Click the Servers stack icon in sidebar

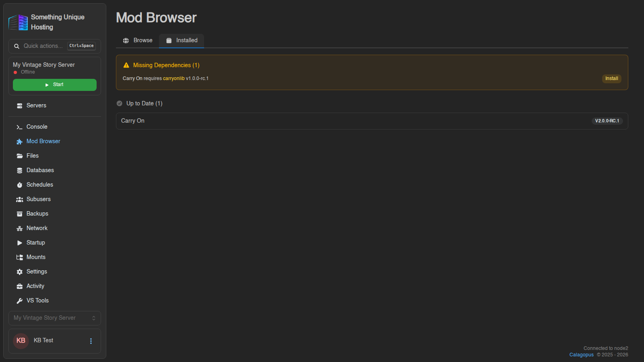coord(19,106)
